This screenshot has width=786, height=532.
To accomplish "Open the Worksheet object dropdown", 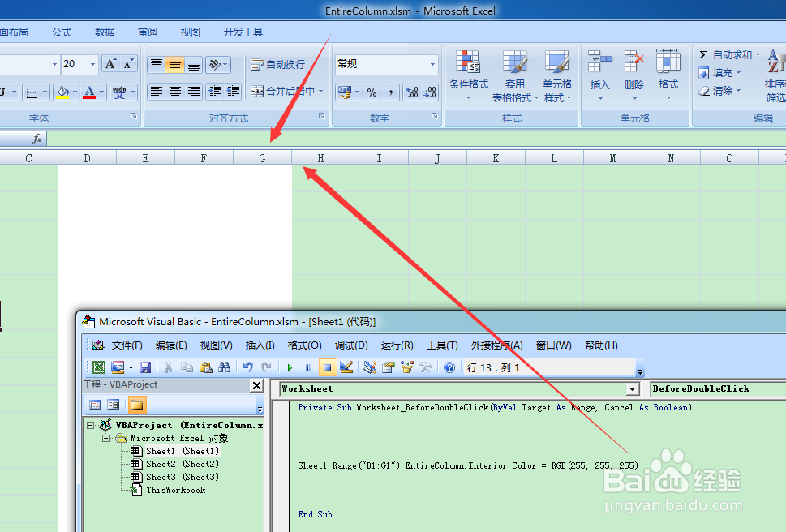I will (633, 388).
